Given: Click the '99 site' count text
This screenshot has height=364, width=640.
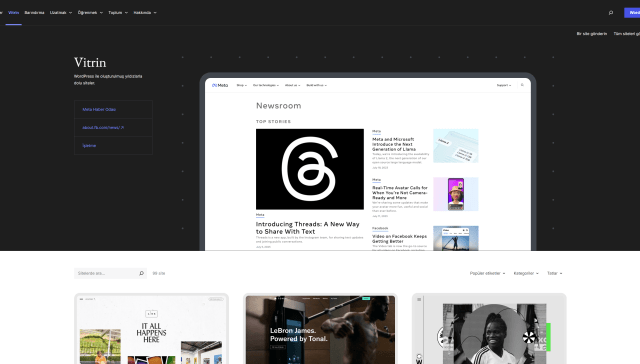Looking at the screenshot, I should tap(159, 273).
